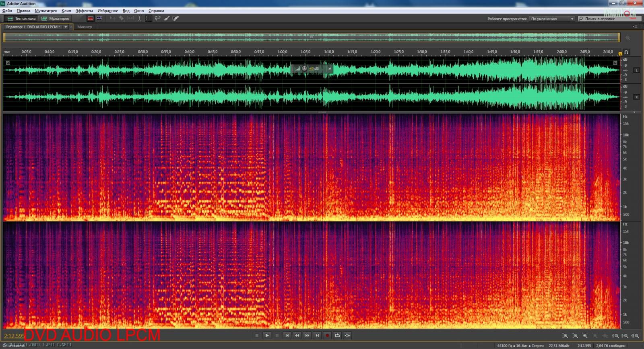Select the Slip tool
The image size is (644, 349).
click(130, 19)
